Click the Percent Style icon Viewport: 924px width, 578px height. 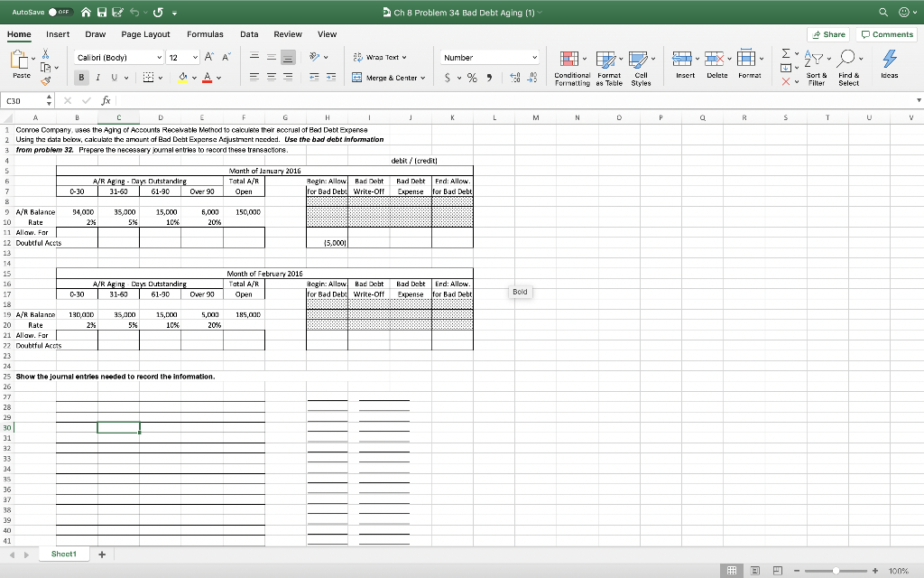tap(472, 78)
